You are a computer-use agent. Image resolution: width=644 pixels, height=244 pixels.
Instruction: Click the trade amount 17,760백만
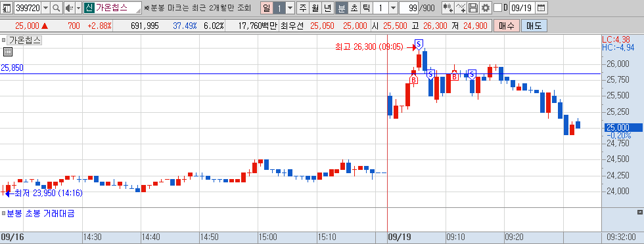[x=258, y=26]
